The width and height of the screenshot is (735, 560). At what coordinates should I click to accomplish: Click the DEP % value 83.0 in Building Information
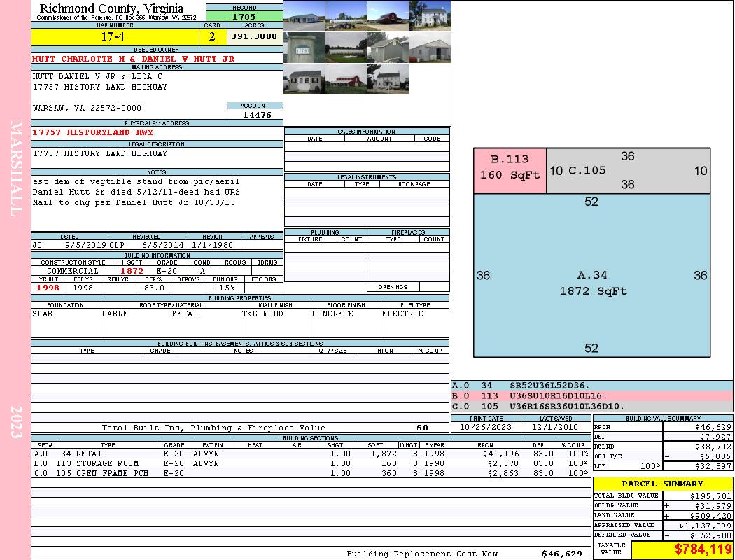pos(154,288)
